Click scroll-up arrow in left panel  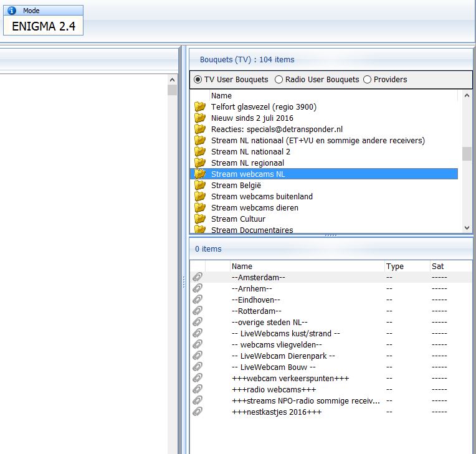point(173,80)
